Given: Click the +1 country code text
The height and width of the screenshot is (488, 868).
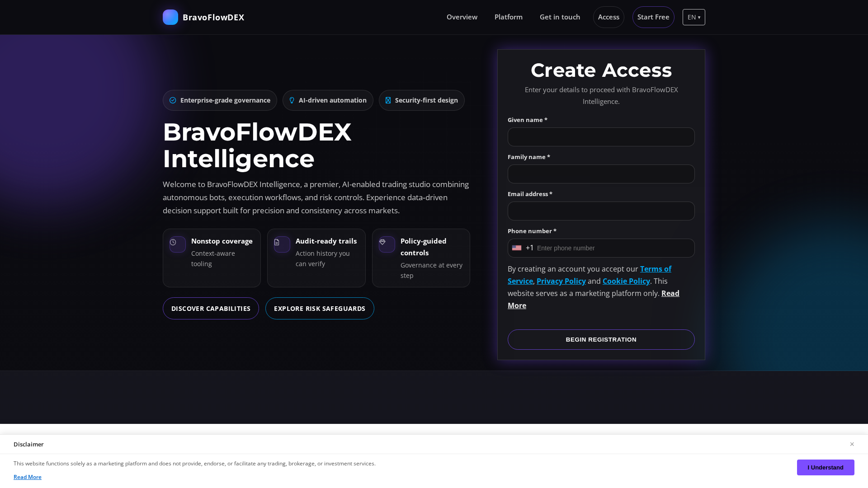Looking at the screenshot, I should pos(530,248).
